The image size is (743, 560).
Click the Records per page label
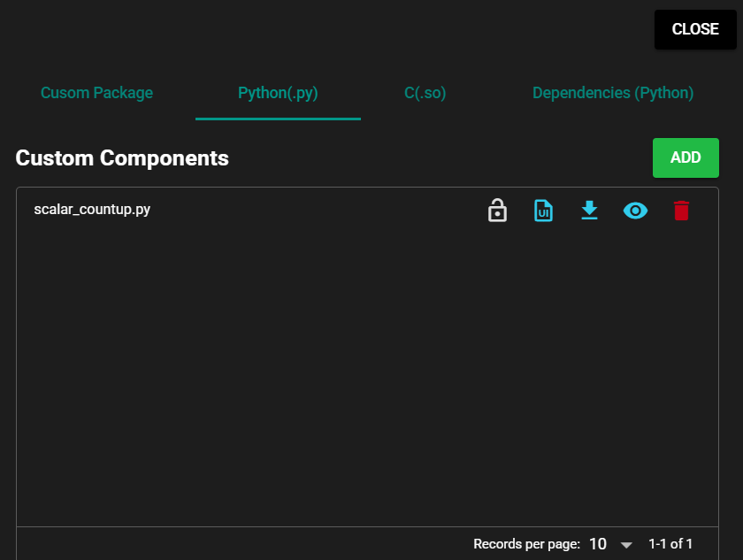point(526,544)
